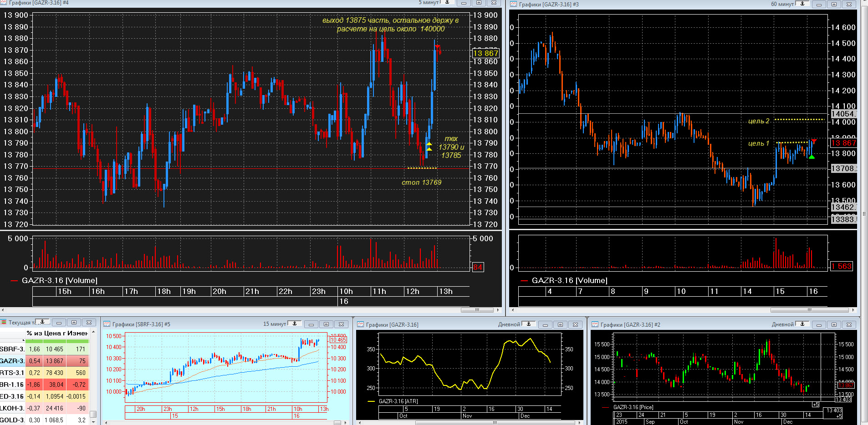This screenshot has width=868, height=425.
Task: Minimize the GAZR-3.16 #2 daily chart window
Action: point(819,325)
